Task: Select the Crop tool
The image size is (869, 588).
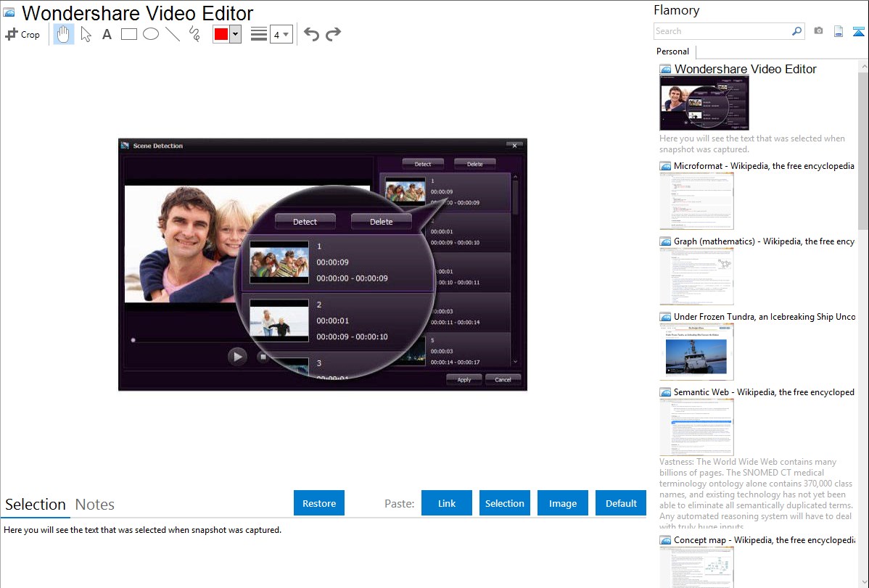Action: coord(22,34)
